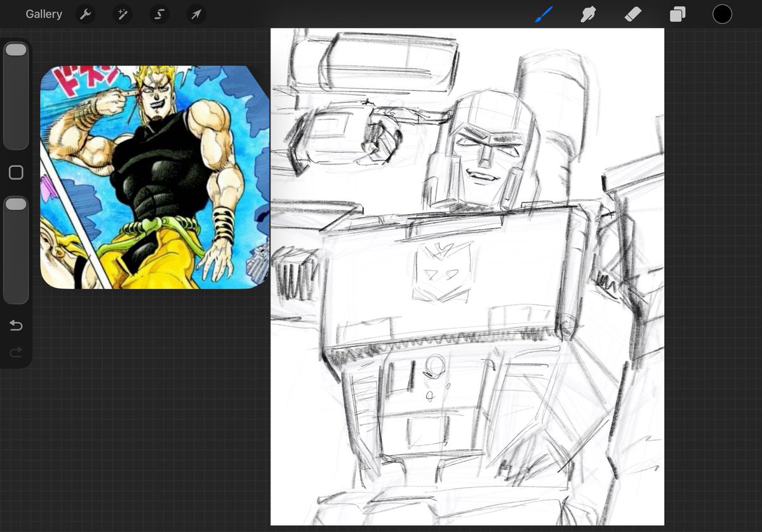Open the Gallery view

pyautogui.click(x=44, y=14)
